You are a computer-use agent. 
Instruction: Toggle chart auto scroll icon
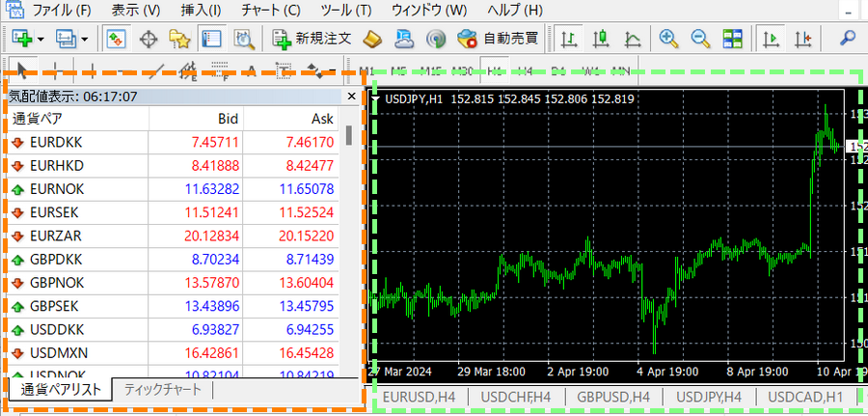[x=772, y=39]
